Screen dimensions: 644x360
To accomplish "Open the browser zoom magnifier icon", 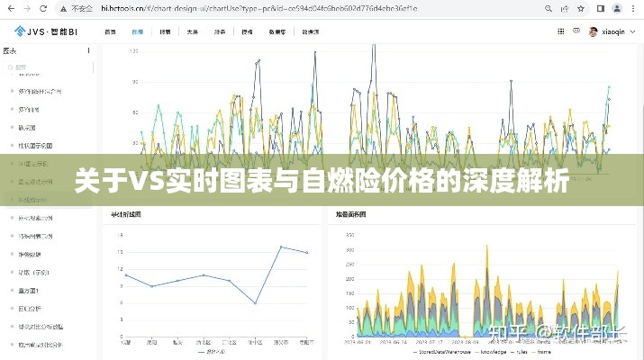I will [549, 8].
